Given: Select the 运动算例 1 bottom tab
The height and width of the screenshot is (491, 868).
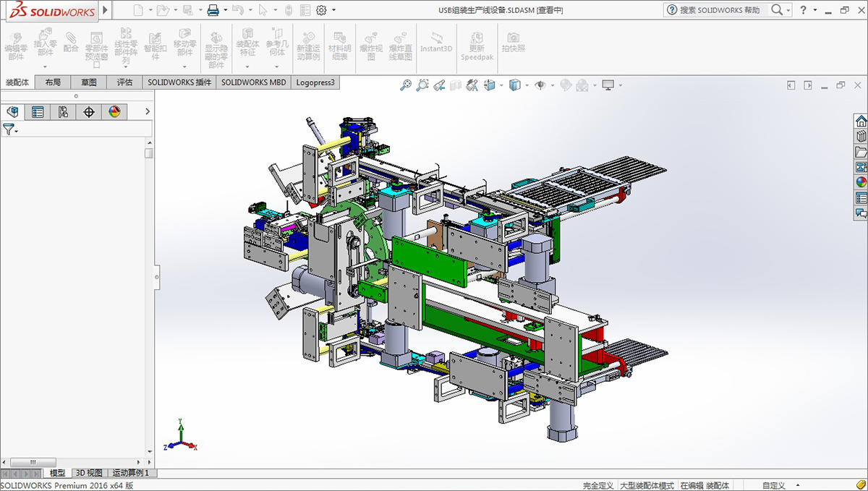Looking at the screenshot, I should (130, 473).
